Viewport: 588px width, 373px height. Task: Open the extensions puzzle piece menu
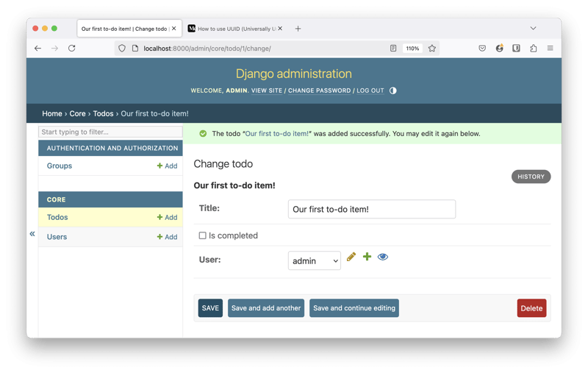click(534, 48)
